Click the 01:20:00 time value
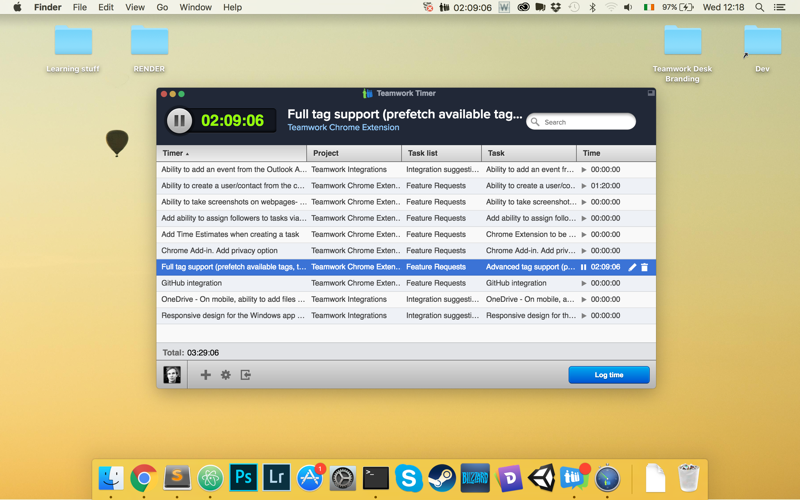Screen dimensions: 800x500 tap(606, 186)
